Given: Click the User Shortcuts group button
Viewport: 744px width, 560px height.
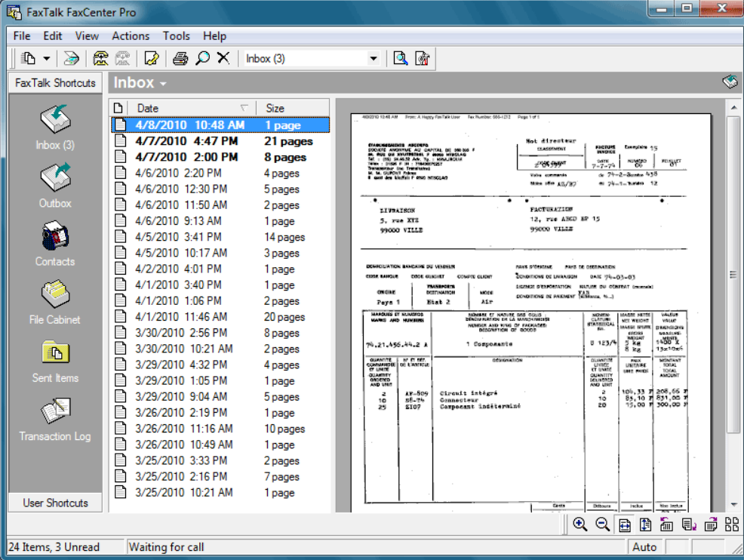Looking at the screenshot, I should point(55,503).
